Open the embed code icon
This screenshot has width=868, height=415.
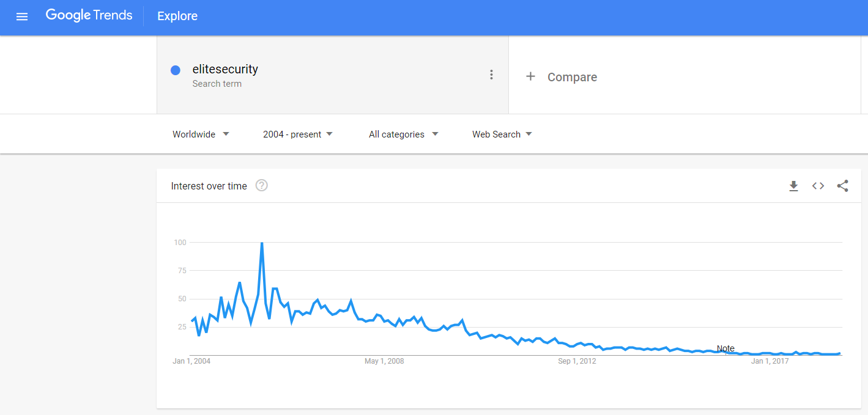(x=818, y=186)
